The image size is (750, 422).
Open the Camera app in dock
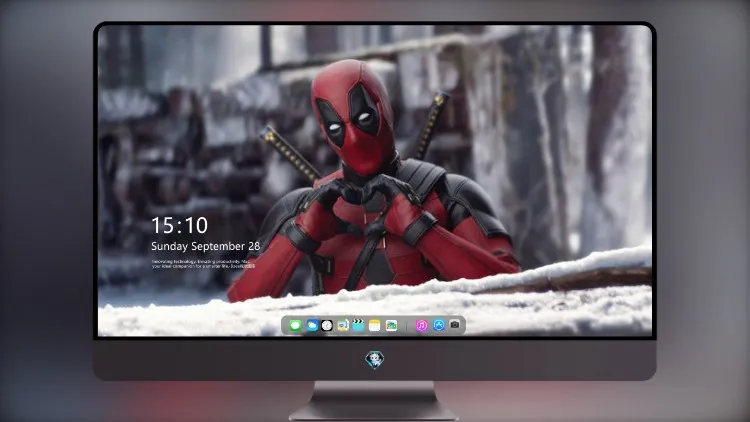point(455,325)
